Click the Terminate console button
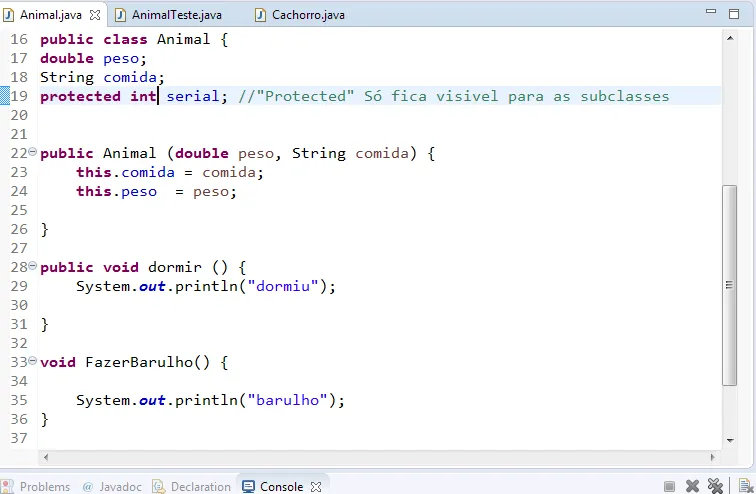The image size is (756, 494). pos(669,487)
